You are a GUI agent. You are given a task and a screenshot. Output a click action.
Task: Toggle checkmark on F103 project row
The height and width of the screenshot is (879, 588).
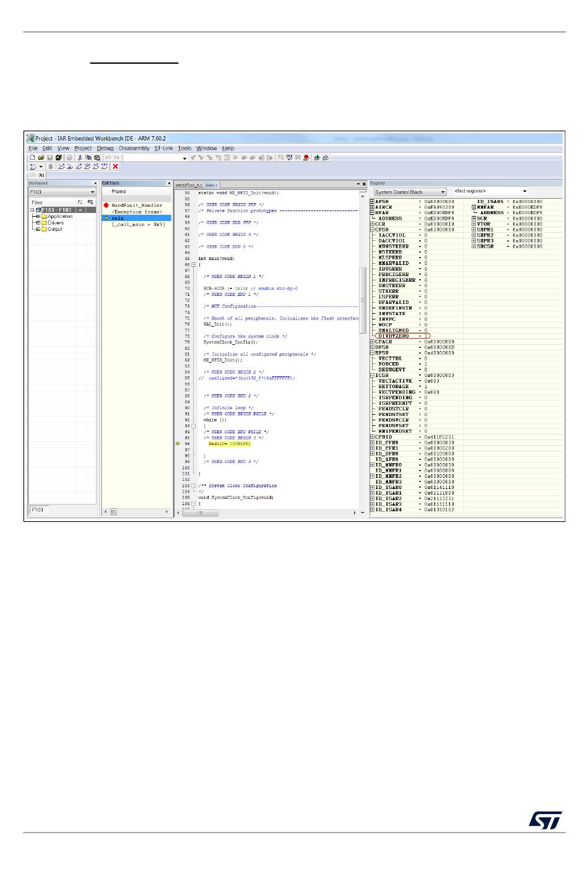coord(80,210)
